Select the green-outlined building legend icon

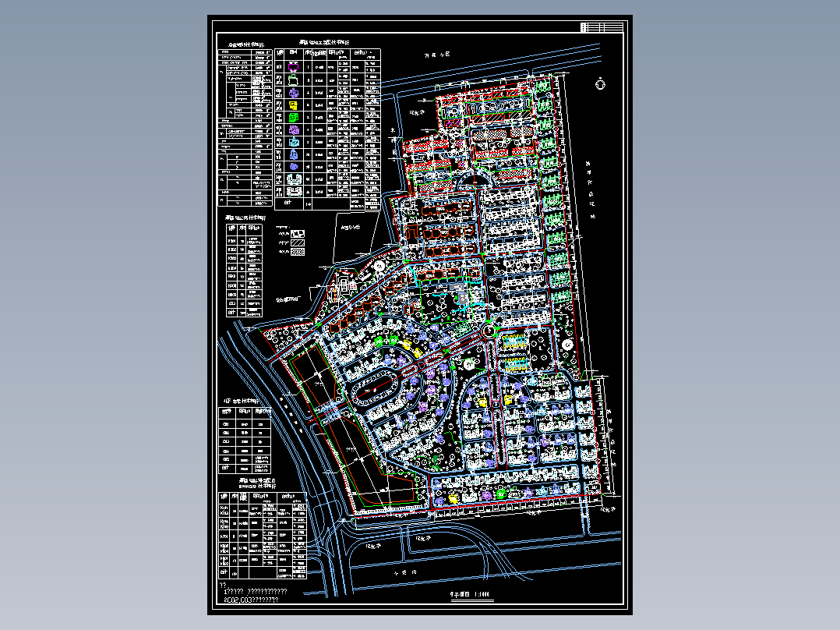coord(293,80)
